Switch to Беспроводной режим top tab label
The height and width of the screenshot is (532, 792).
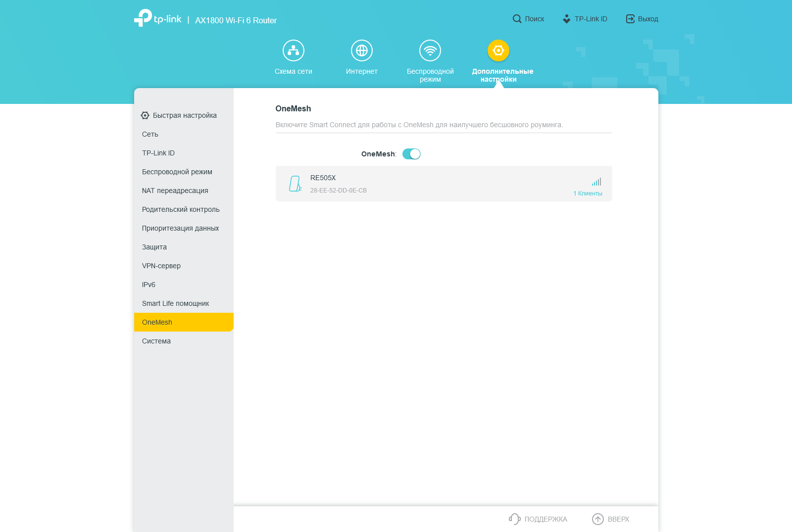point(430,75)
